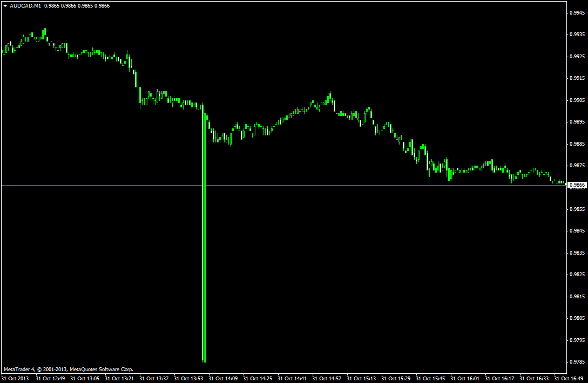
Task: Click the 0.9915 price axis label
Action: point(577,78)
